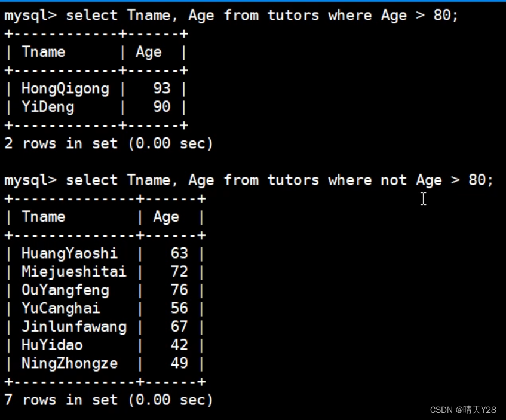The width and height of the screenshot is (506, 420).
Task: Click the age value 90
Action: pyautogui.click(x=162, y=107)
